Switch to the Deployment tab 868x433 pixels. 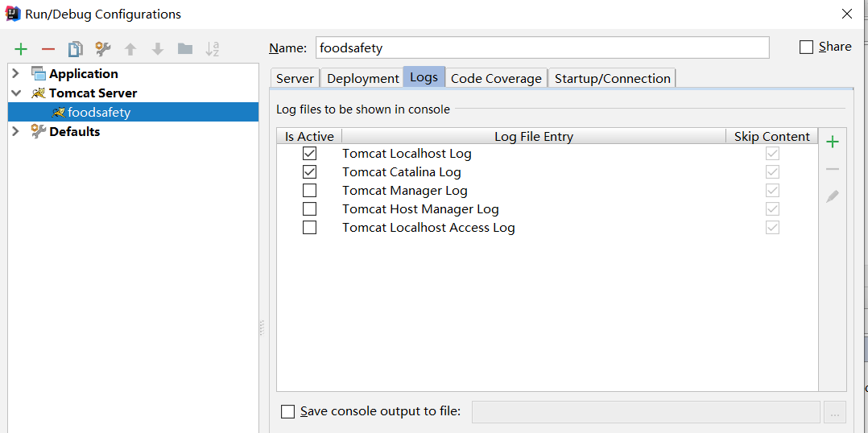click(363, 78)
